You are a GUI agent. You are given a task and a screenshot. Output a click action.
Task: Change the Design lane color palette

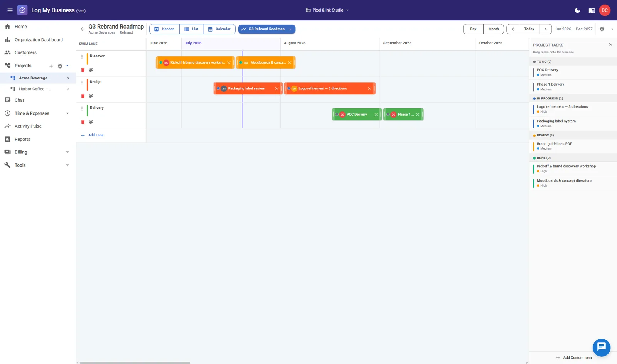[x=91, y=96]
